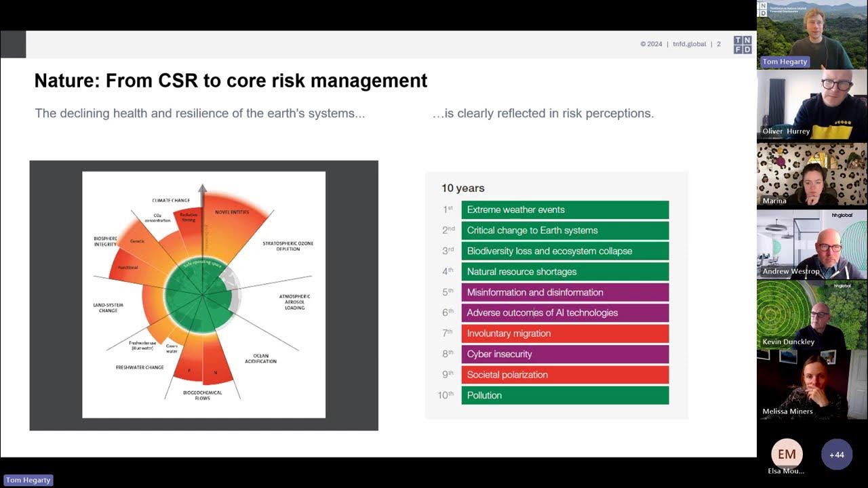Click the TNFD logo on slide header

pyautogui.click(x=743, y=45)
